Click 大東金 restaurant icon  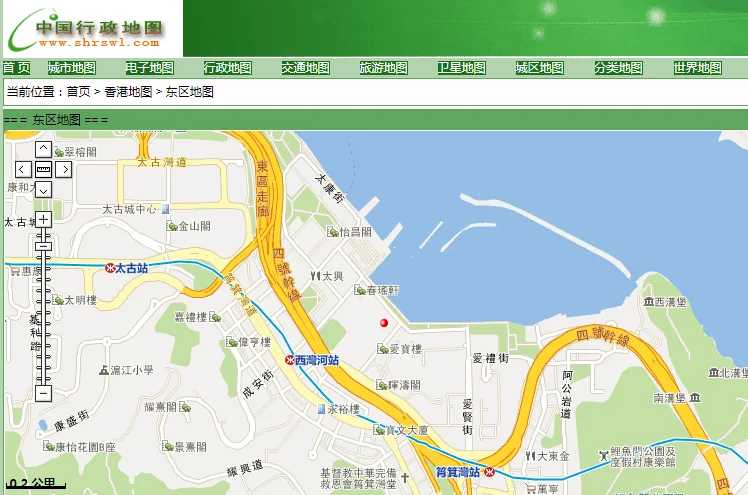[x=530, y=456]
